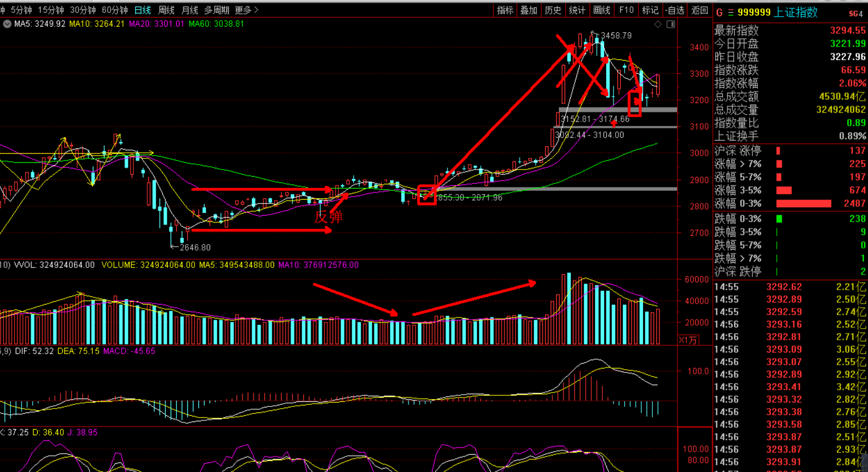This screenshot has height=472, width=868.
Task: Switch to 5分钟 period
Action: pyautogui.click(x=21, y=10)
